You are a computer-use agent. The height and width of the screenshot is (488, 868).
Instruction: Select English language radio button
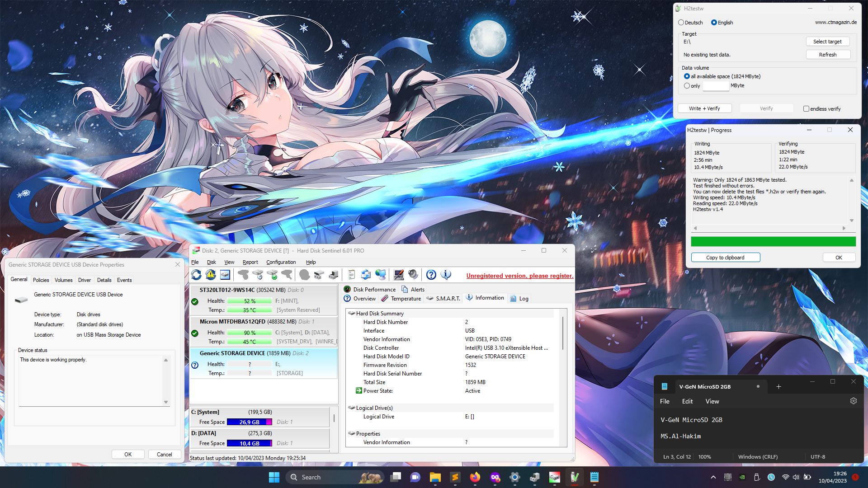(x=714, y=23)
